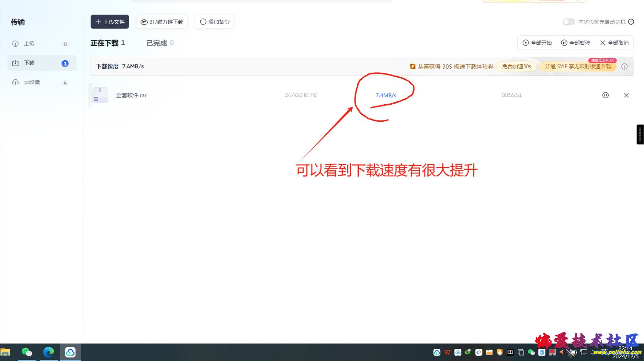
Task: Click the 上传文件 button
Action: 110,22
